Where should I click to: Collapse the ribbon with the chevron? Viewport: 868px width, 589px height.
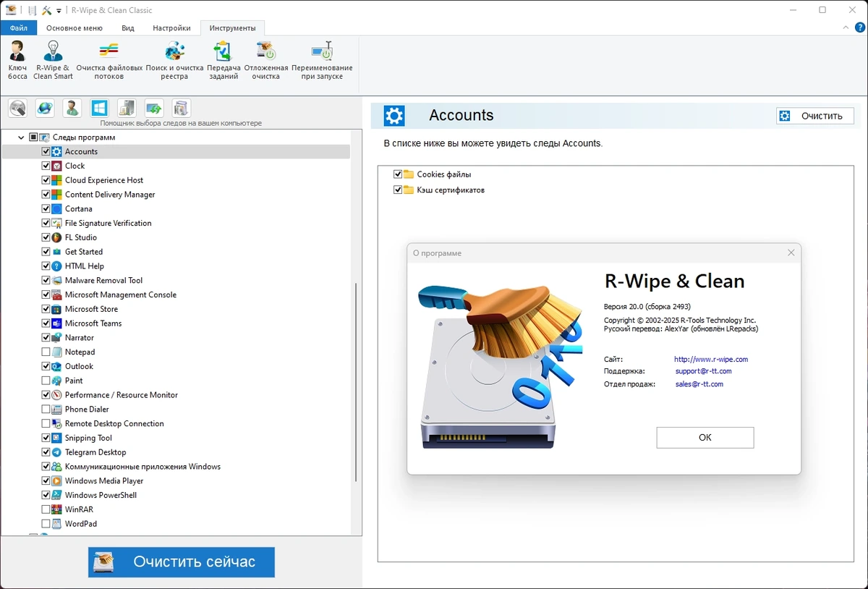(x=847, y=27)
